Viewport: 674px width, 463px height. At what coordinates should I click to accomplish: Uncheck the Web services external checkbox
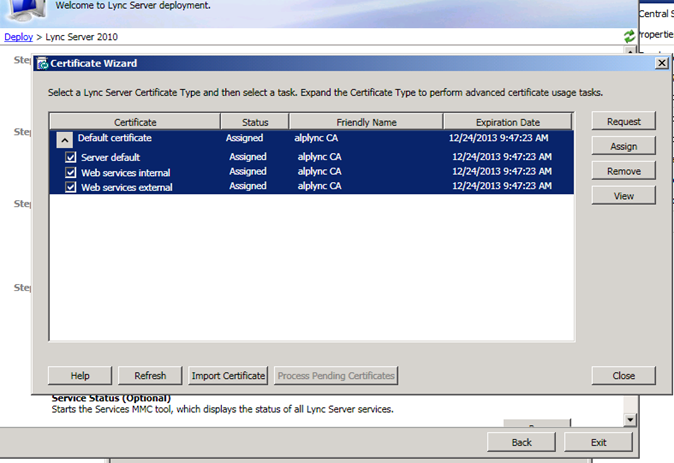tap(70, 187)
